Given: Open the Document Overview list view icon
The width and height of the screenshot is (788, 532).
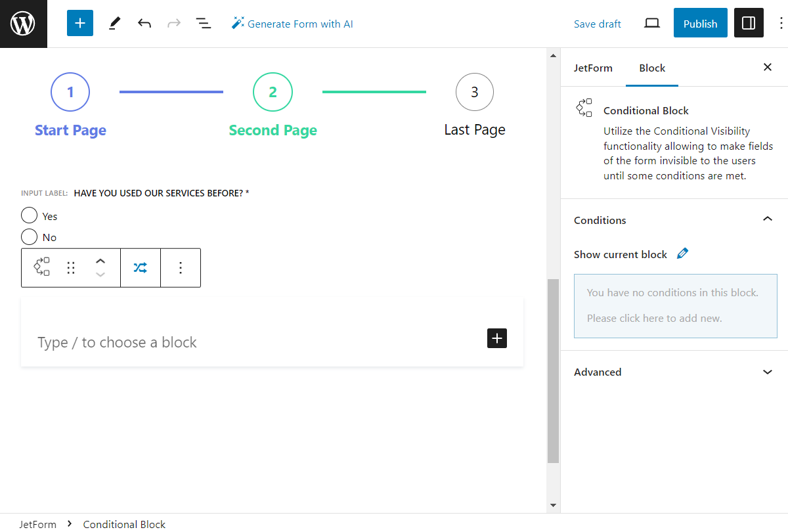Looking at the screenshot, I should 204,23.
